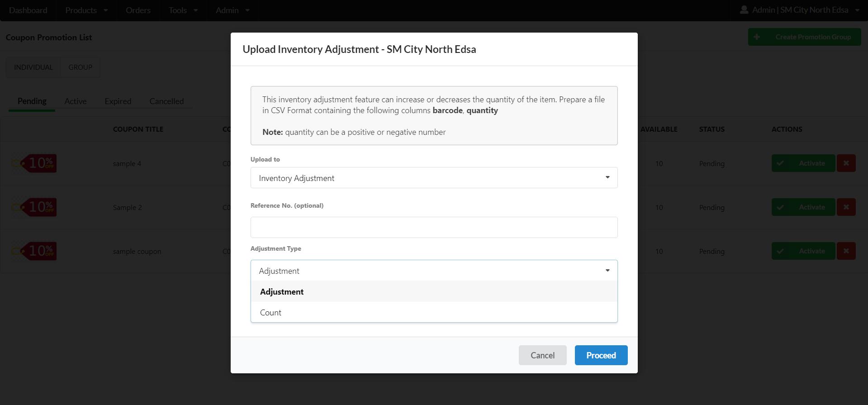868x405 pixels.
Task: Switch to the Active tab
Action: (x=75, y=101)
